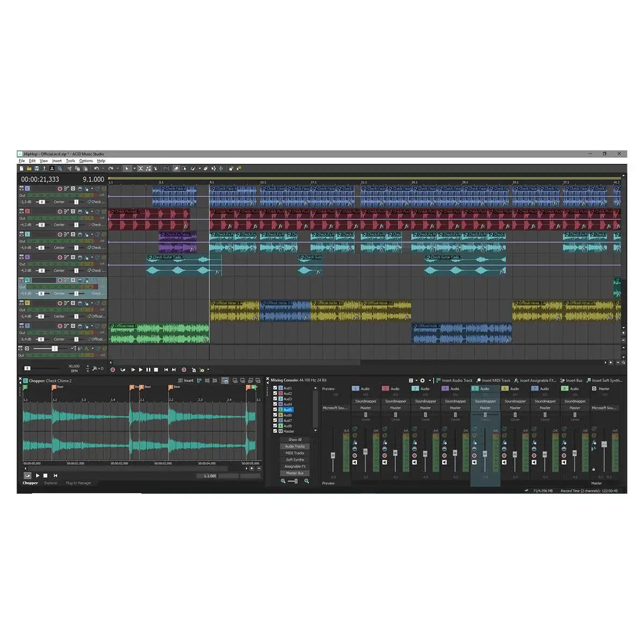This screenshot has height=644, width=644.
Task: Open the Options menu
Action: 86,161
